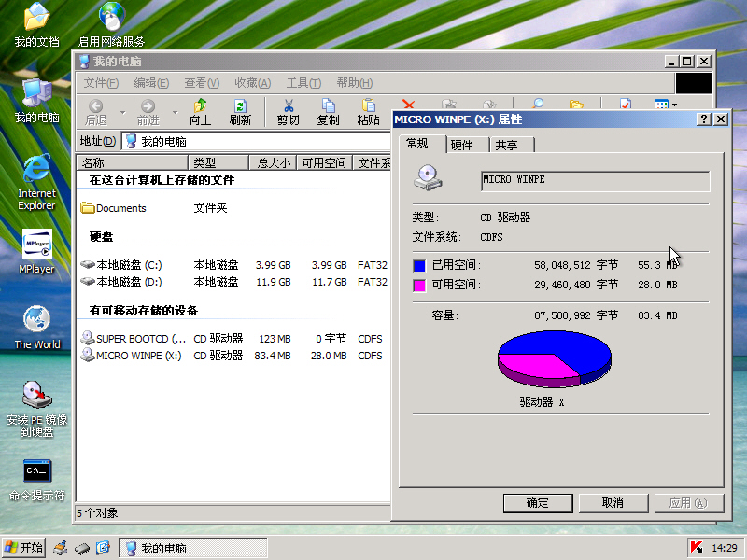Open the Edit menu
This screenshot has width=747, height=560.
(x=151, y=83)
